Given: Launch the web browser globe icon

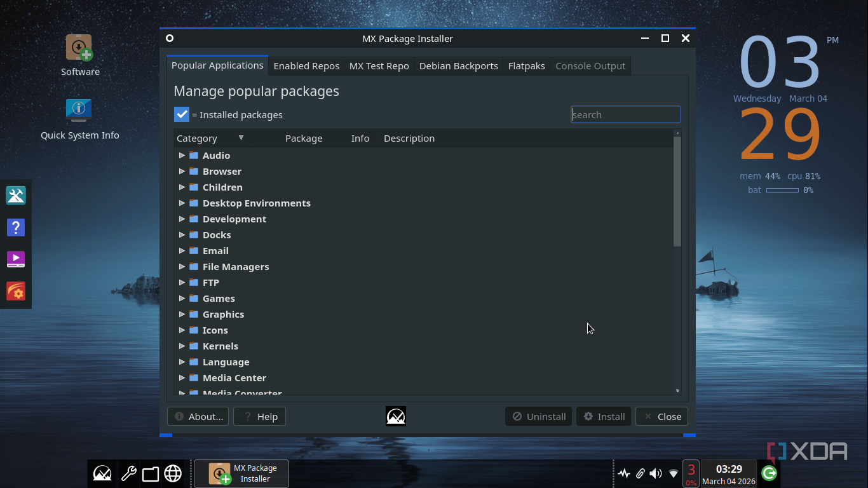Looking at the screenshot, I should pos(173,473).
